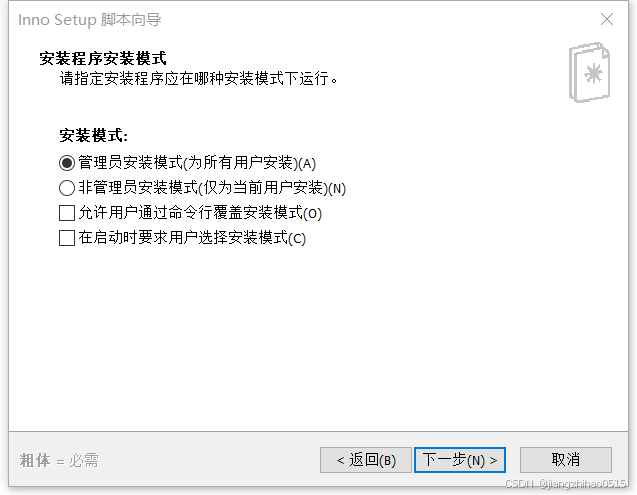
Task: Click the 取消 button
Action: (566, 460)
